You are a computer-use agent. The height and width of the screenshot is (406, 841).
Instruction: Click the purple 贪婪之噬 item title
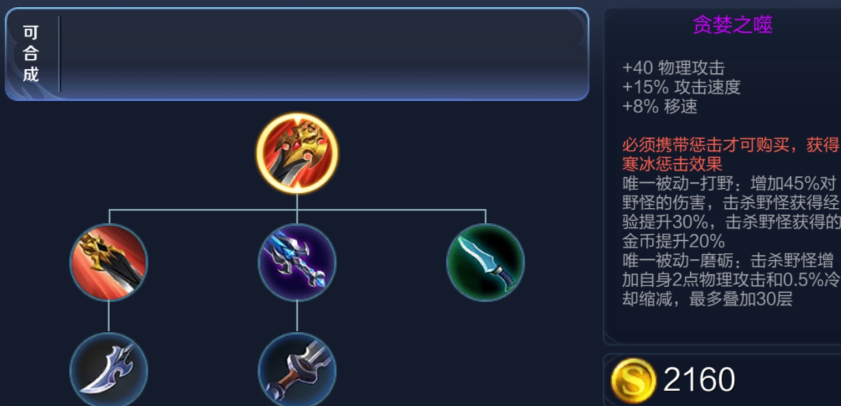click(732, 25)
